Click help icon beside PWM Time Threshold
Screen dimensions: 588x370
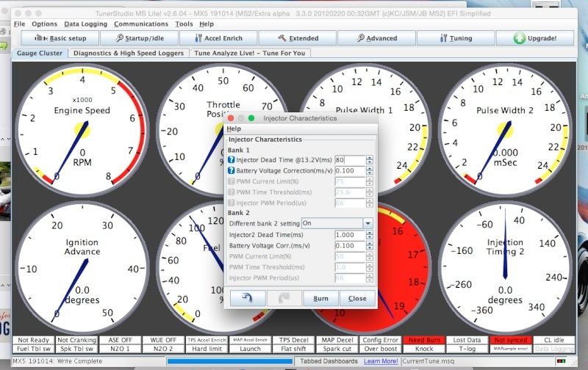[232, 192]
